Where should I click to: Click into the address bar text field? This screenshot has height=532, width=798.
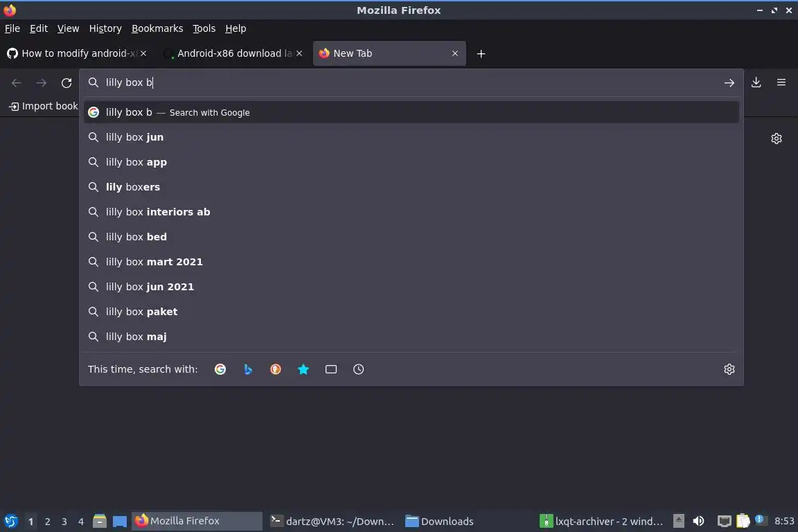[411, 82]
